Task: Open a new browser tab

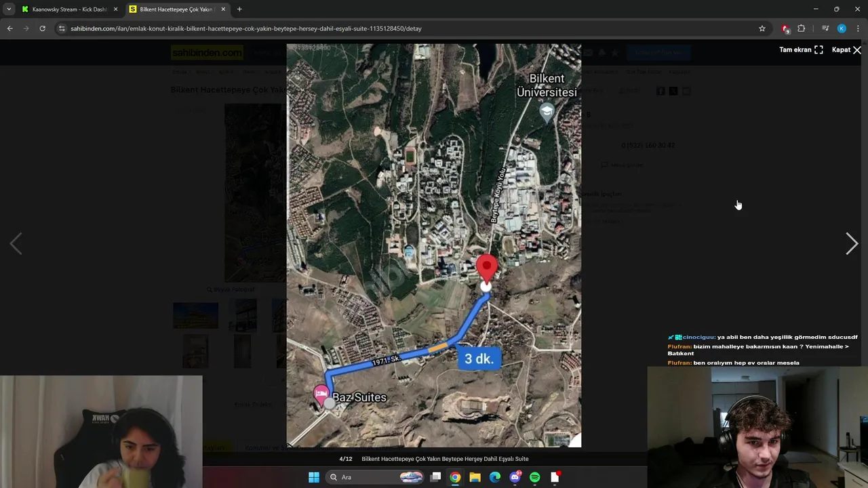Action: point(239,9)
